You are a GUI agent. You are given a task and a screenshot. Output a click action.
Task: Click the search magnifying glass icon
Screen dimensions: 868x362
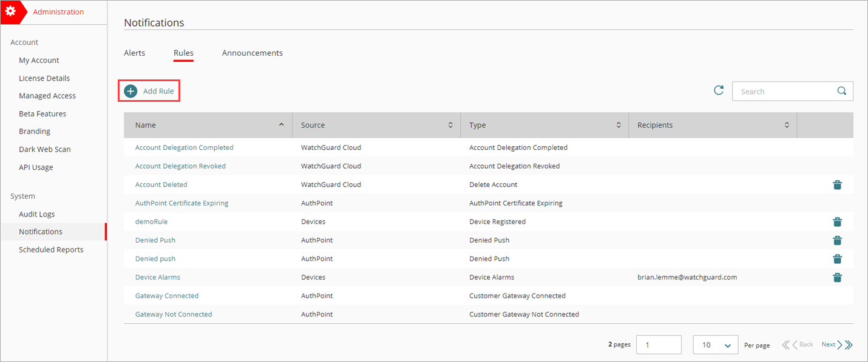(841, 90)
